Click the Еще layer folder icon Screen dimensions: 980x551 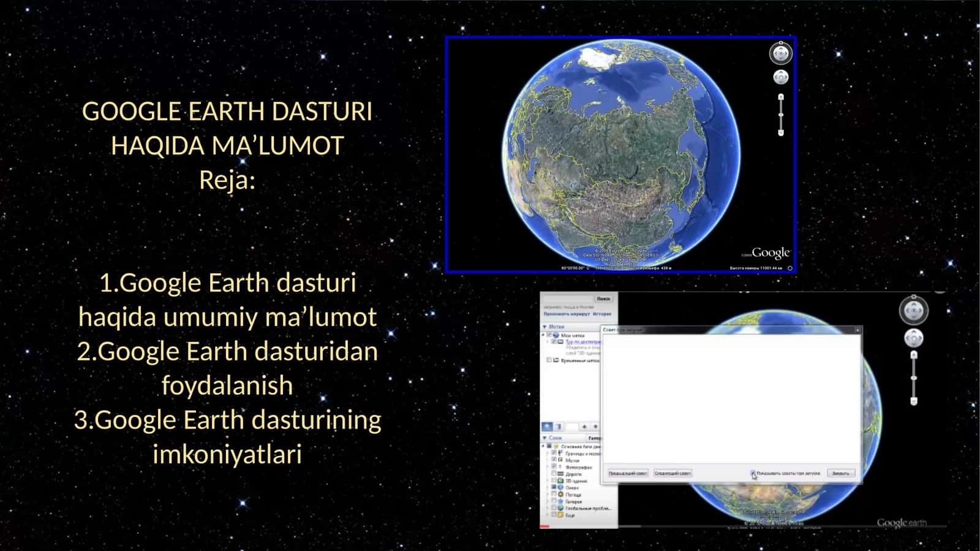tap(560, 515)
